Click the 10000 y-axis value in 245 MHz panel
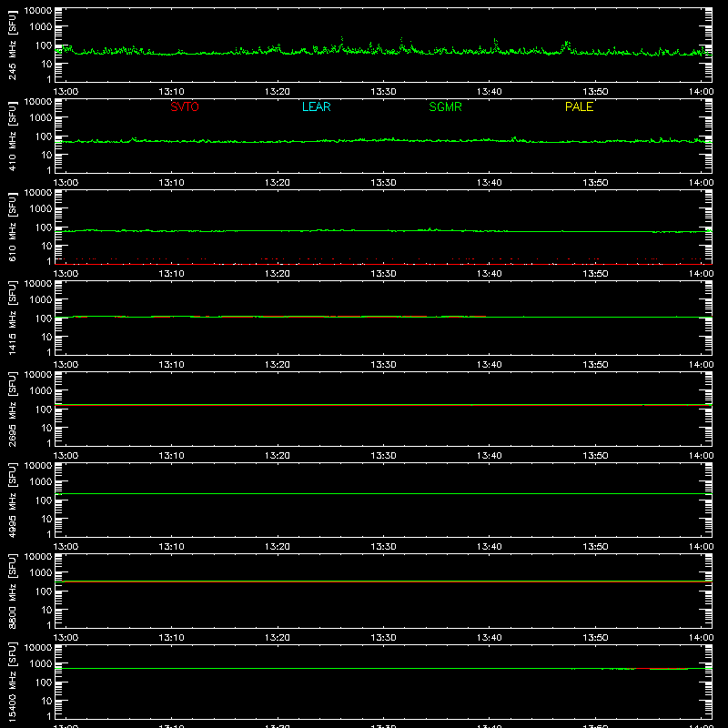The height and width of the screenshot is (728, 728). (x=38, y=11)
